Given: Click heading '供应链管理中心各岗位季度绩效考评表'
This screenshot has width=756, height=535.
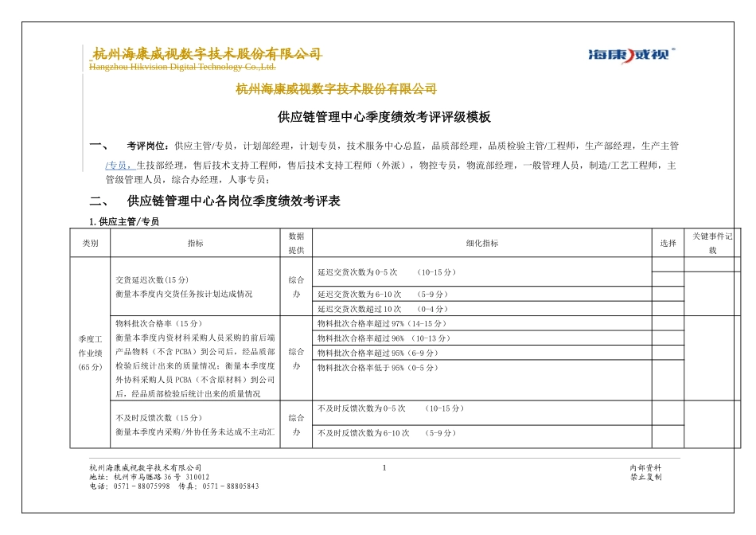Looking at the screenshot, I should coord(233,201).
